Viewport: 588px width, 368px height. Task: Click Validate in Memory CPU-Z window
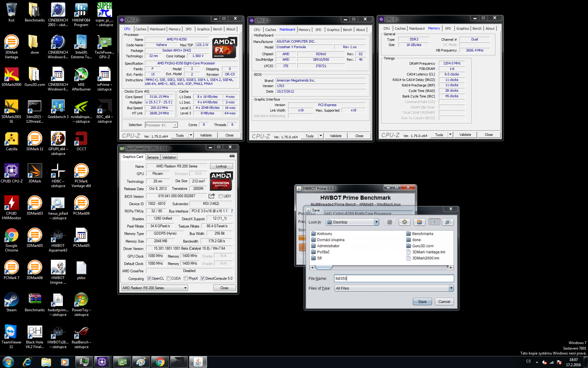[465, 135]
